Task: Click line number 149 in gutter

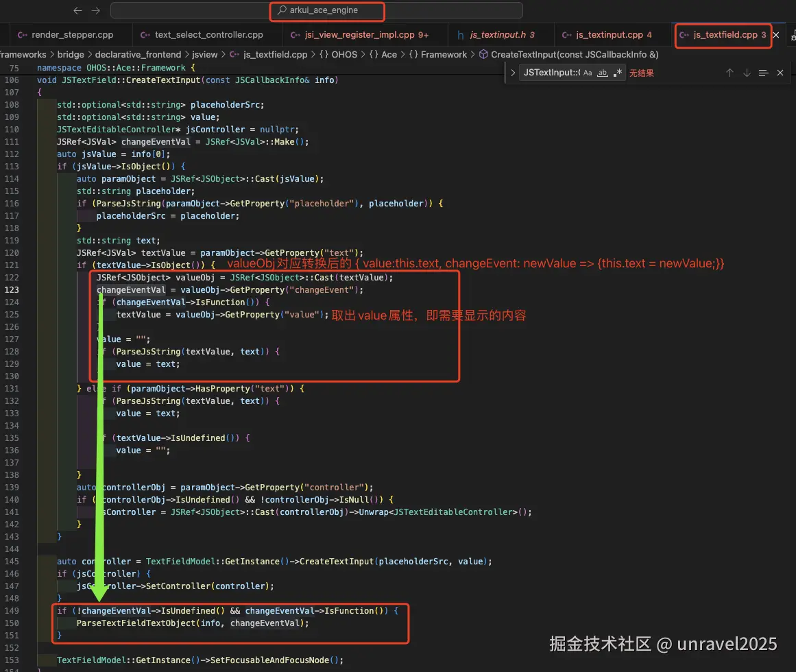Action: point(11,610)
